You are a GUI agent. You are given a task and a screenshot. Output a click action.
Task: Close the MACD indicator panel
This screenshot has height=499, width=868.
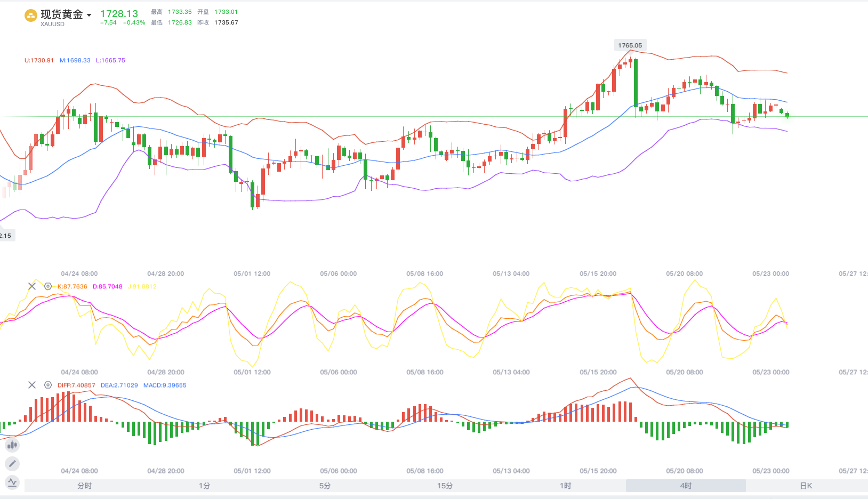point(32,385)
